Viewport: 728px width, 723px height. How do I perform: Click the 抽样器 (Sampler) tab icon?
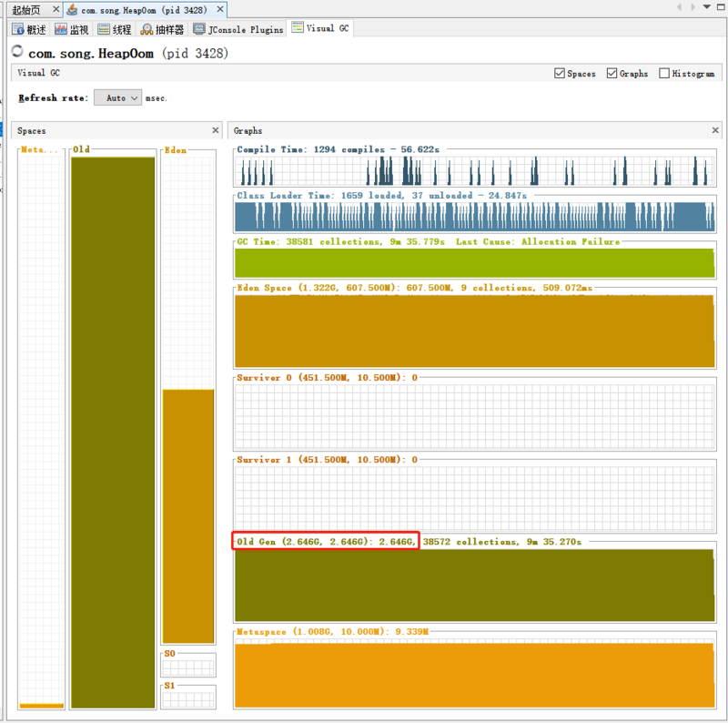coord(147,29)
